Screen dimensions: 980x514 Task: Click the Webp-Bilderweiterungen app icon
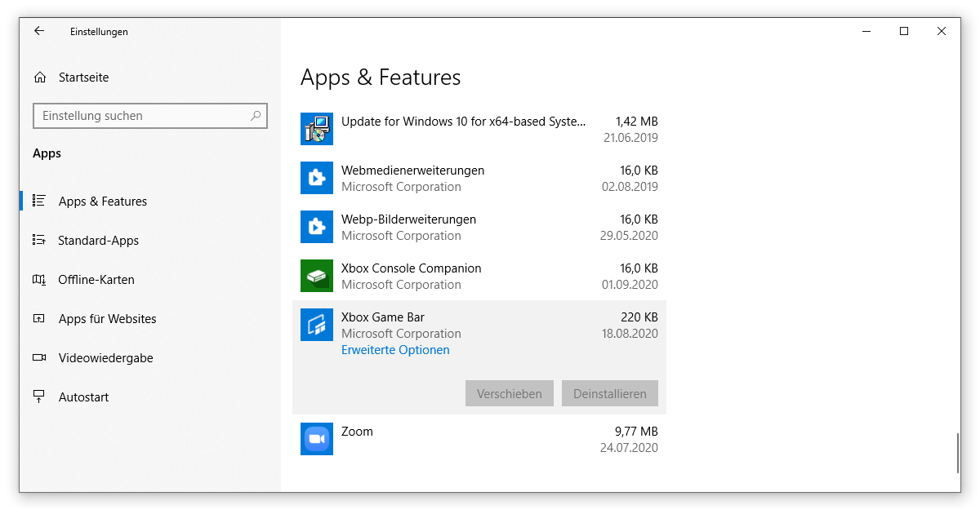pyautogui.click(x=316, y=227)
